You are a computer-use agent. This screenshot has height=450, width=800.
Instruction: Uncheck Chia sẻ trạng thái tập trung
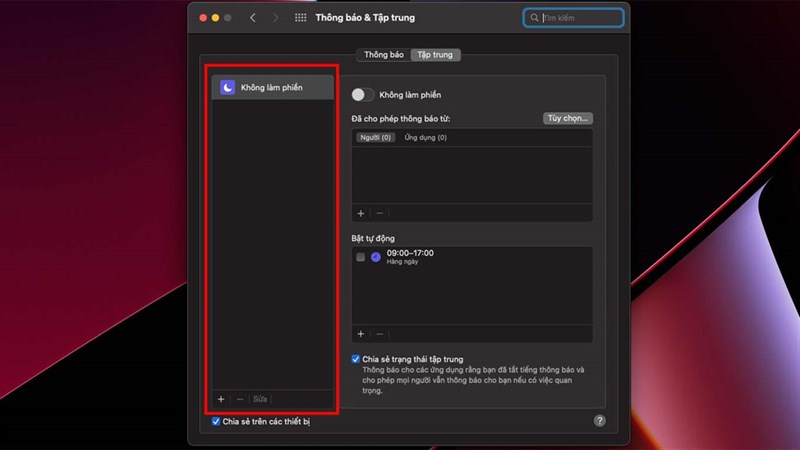point(356,359)
